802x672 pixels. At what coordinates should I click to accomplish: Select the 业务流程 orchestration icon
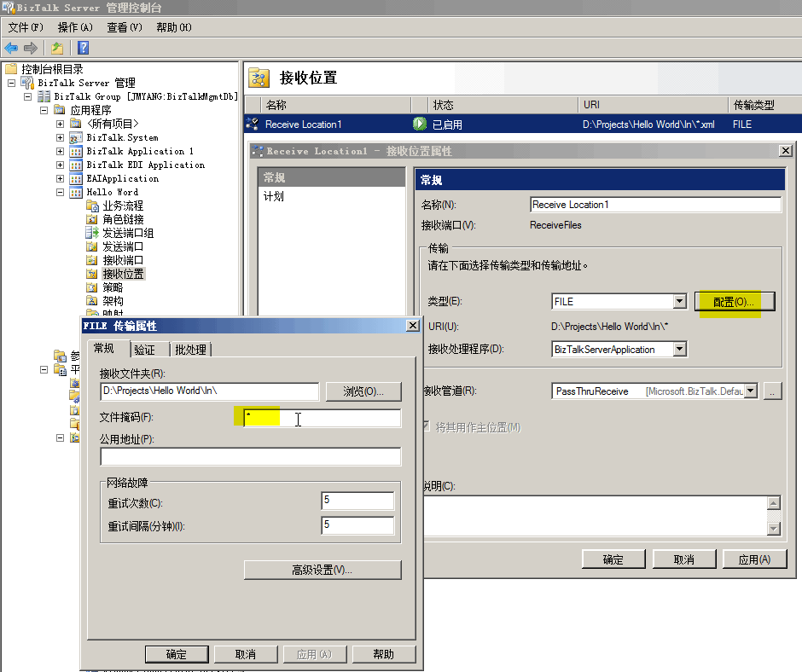coord(92,206)
